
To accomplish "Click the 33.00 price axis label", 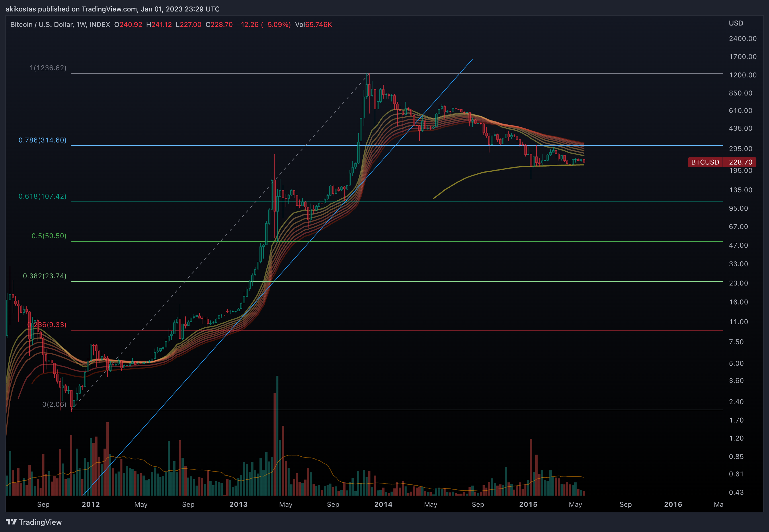I will [x=739, y=264].
